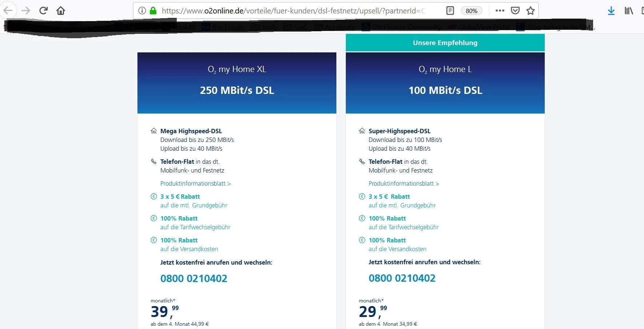Click L 'Jetzt kostenfrei anrufen und wechseln:' text
The height and width of the screenshot is (329, 644).
point(425,262)
